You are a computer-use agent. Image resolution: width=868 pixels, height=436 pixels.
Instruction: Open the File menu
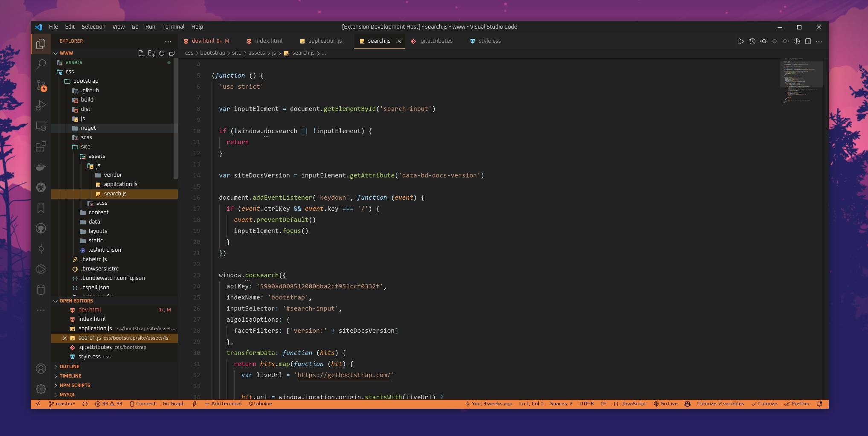53,27
